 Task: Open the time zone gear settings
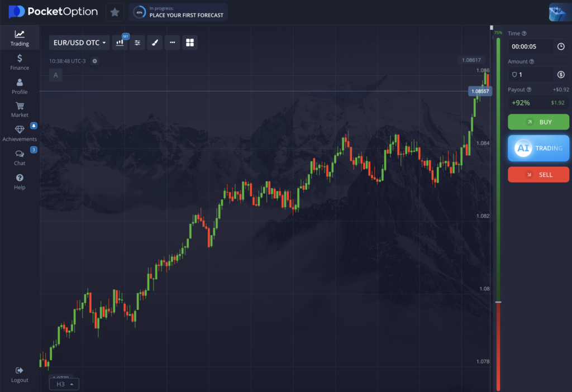(95, 61)
